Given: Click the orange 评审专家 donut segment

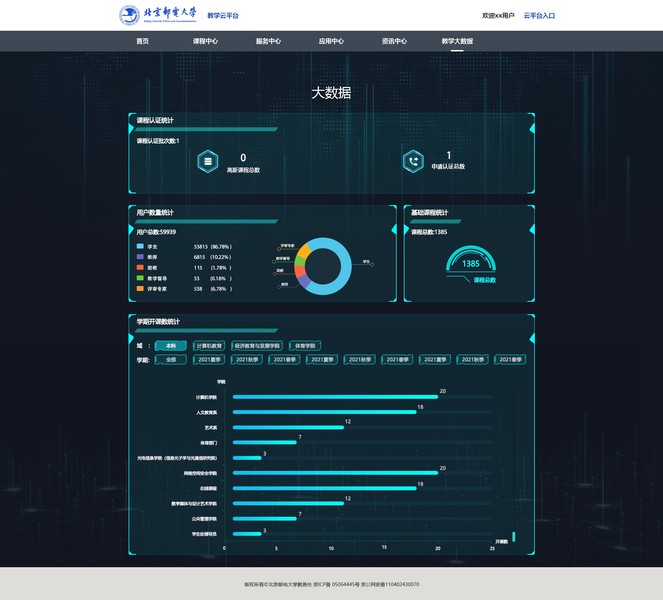Looking at the screenshot, I should tap(303, 251).
